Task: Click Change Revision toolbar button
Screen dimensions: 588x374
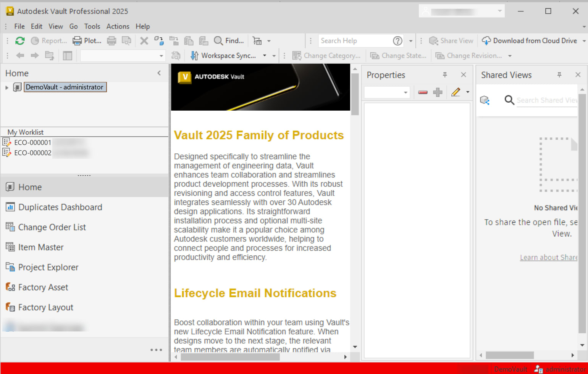Action: tap(469, 56)
